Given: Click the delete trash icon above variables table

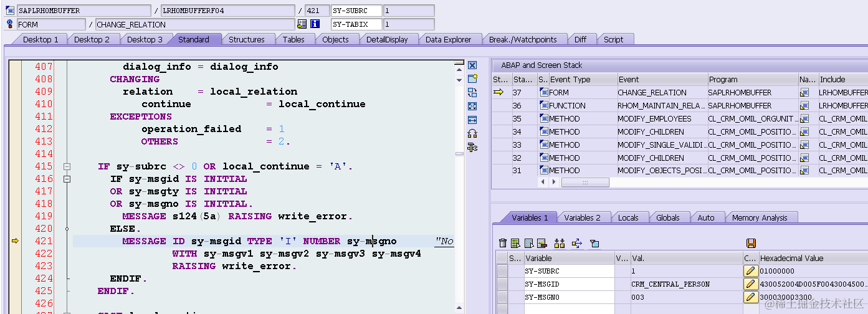Looking at the screenshot, I should pyautogui.click(x=503, y=243).
